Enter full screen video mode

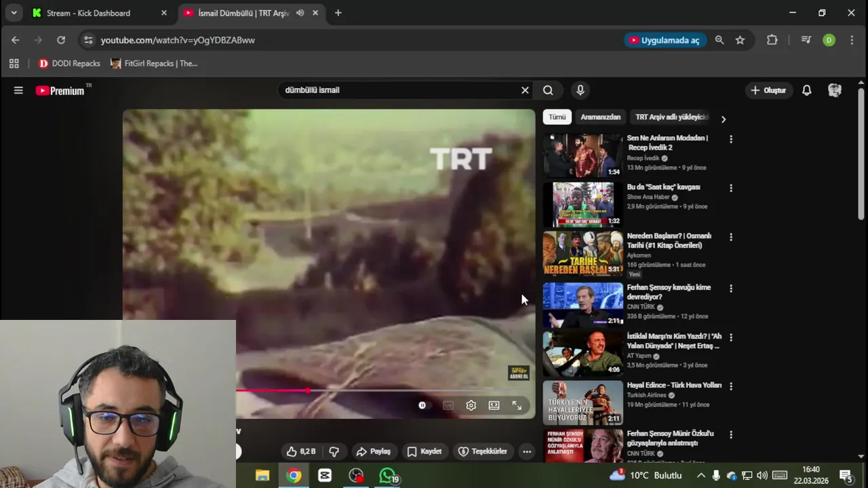(x=517, y=405)
